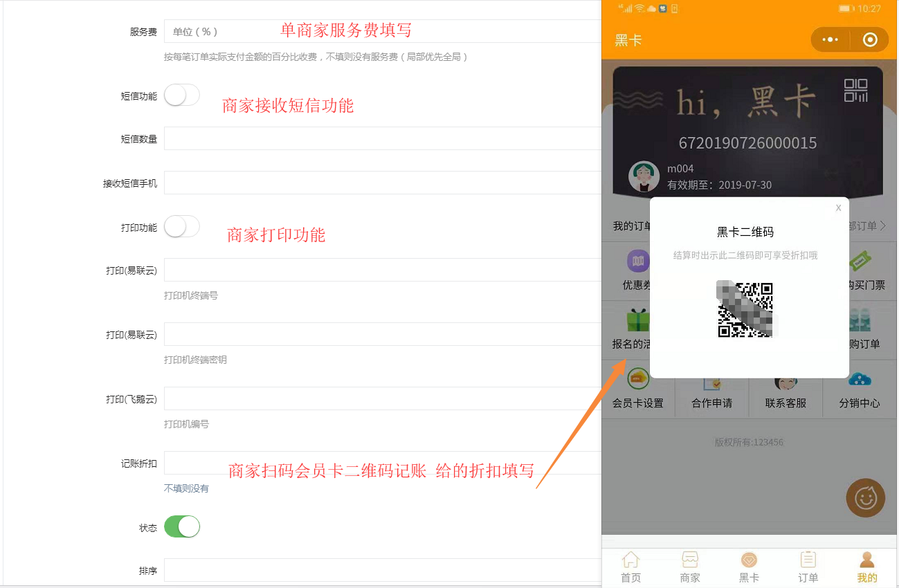Click the 排序 input field
The height and width of the screenshot is (588, 899).
(383, 570)
